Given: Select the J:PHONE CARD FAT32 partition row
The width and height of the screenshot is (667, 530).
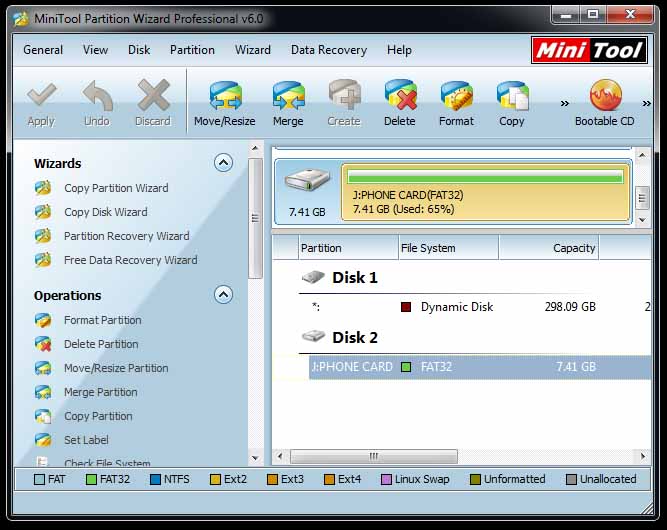Looking at the screenshot, I should 480,367.
